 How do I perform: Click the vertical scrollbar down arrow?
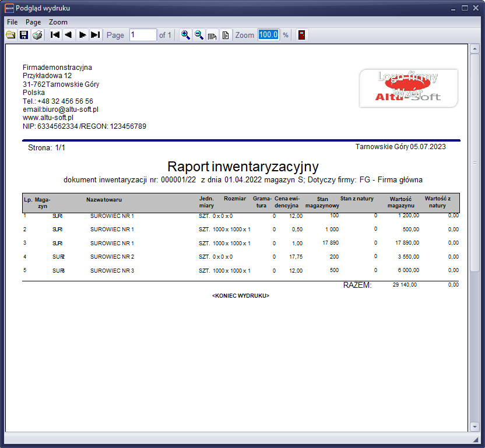(x=475, y=427)
